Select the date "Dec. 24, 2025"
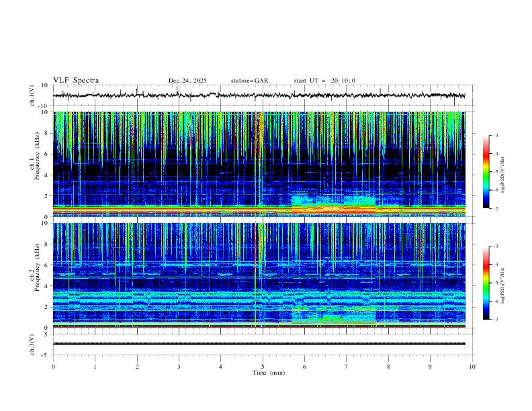The height and width of the screenshot is (411, 532). pos(187,81)
